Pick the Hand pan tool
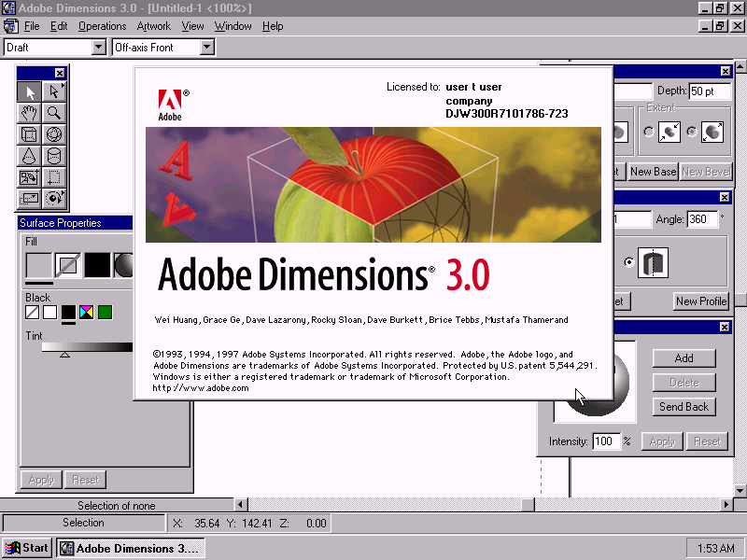 tap(29, 113)
